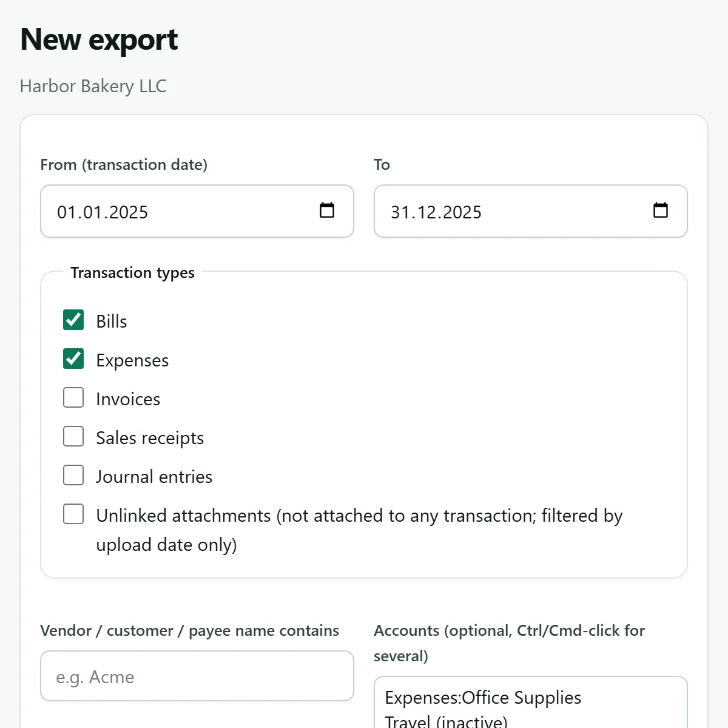Screen dimensions: 728x728
Task: Click the Unlinked attachments description text
Action: point(359,530)
